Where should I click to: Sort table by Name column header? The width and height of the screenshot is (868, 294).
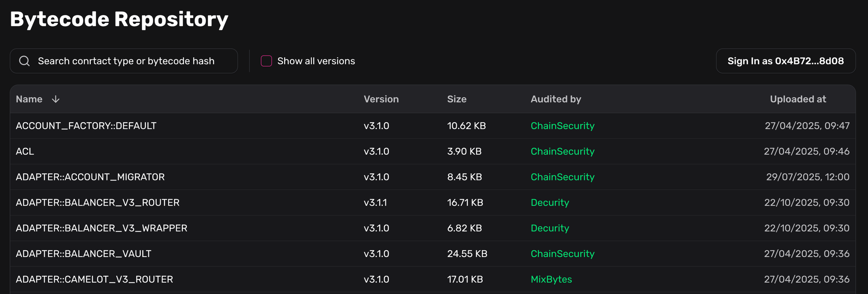tap(29, 99)
